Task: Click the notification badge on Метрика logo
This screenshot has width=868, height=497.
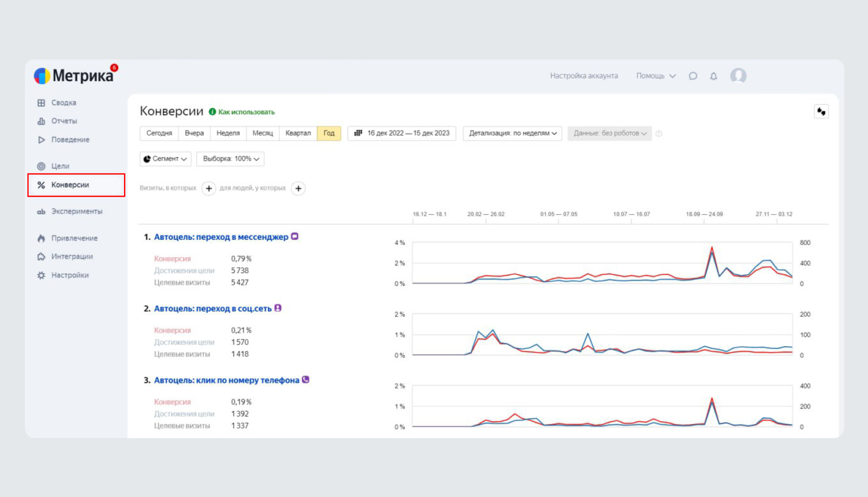Action: 114,68
